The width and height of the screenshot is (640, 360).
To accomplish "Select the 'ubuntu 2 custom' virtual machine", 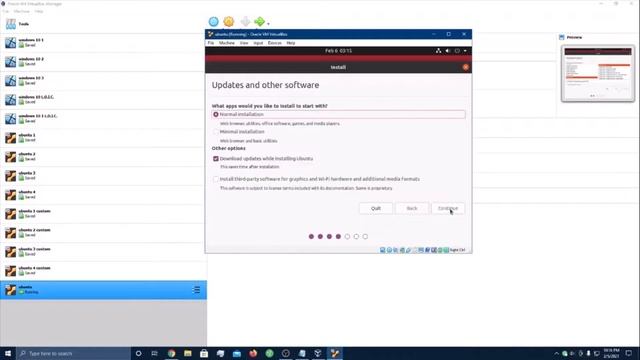I will (103, 233).
